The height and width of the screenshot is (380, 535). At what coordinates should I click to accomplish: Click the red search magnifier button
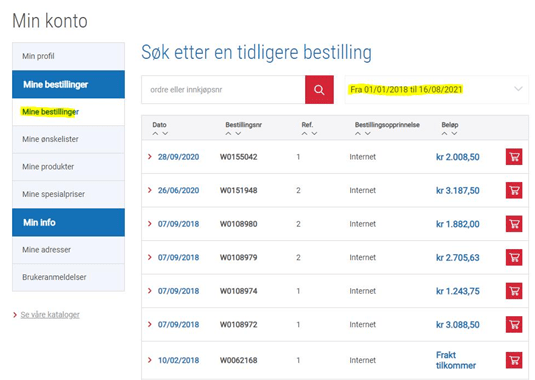tap(319, 90)
